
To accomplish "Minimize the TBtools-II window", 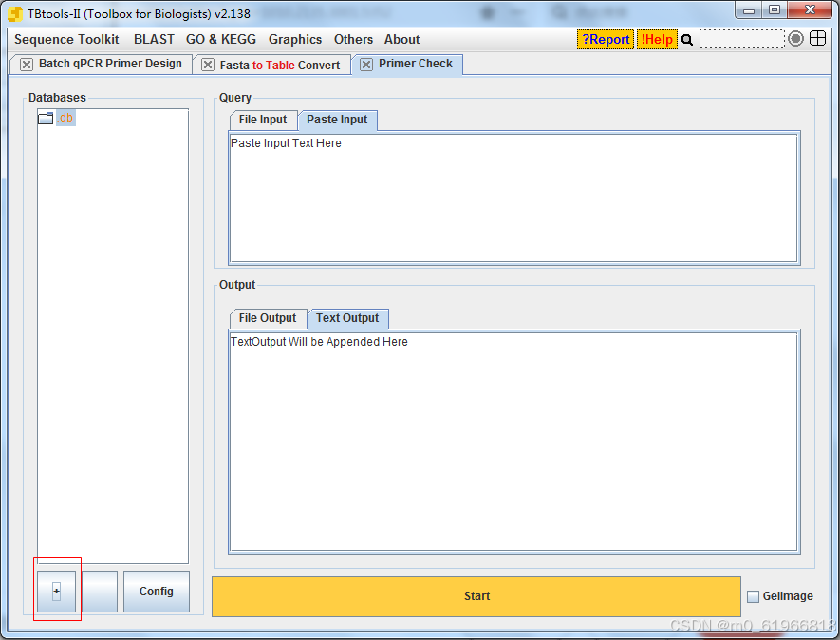I will (749, 10).
